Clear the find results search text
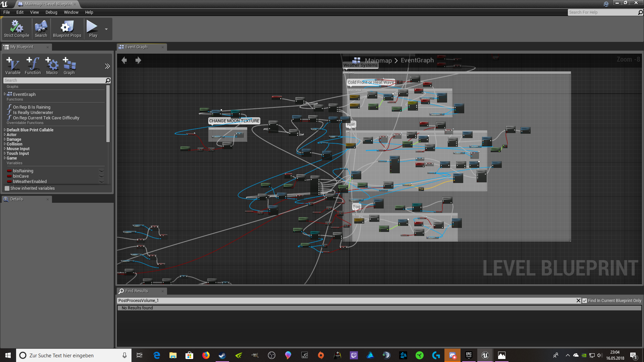The image size is (644, 362). point(578,301)
